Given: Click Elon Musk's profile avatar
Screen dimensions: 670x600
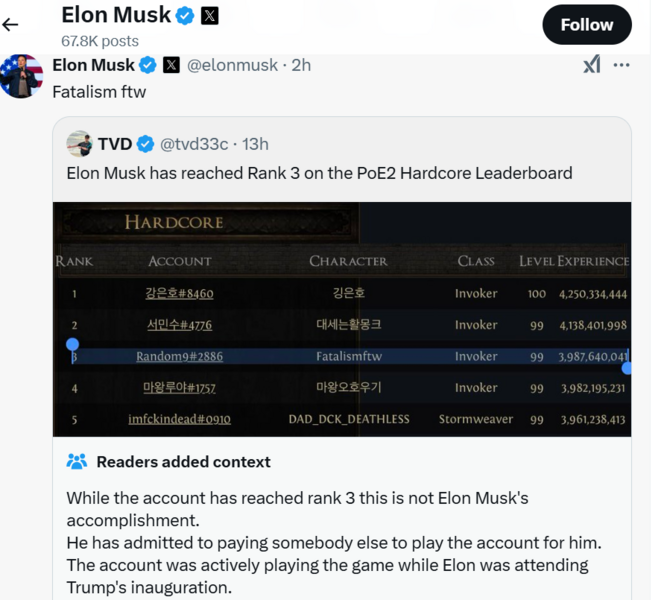Looking at the screenshot, I should point(21,76).
